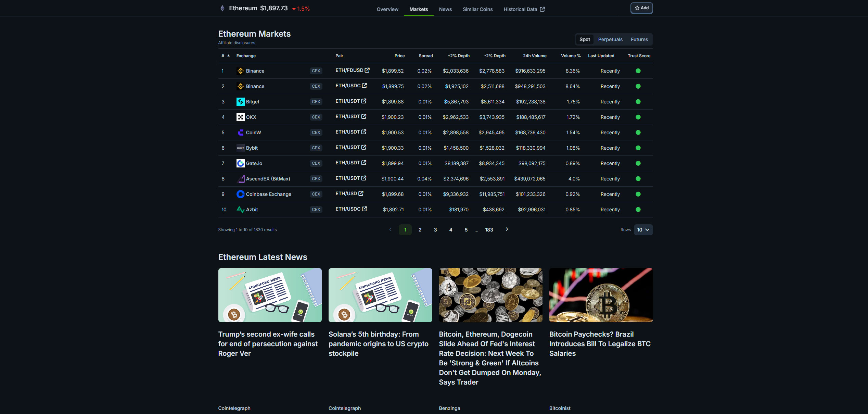Open the News tab

(x=445, y=9)
